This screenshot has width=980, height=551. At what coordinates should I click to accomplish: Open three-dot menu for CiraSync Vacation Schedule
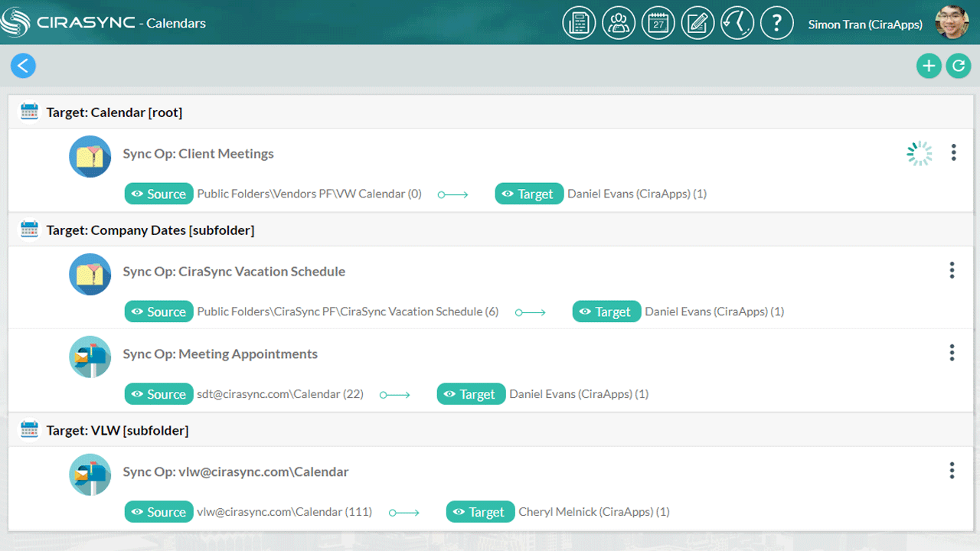pyautogui.click(x=952, y=270)
